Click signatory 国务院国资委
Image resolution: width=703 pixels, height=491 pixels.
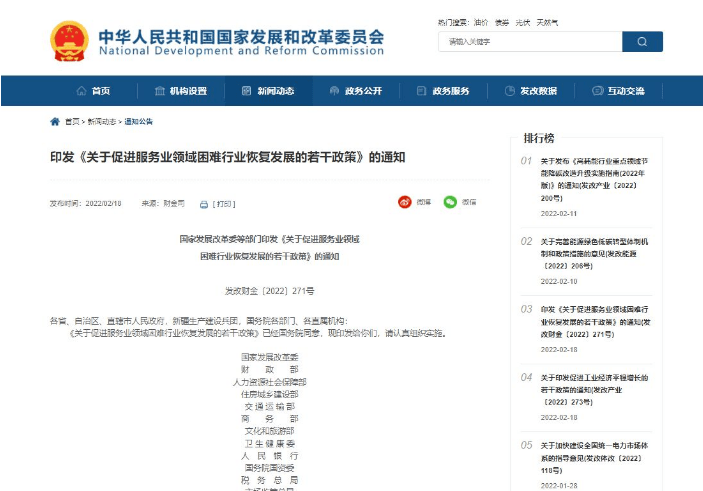(x=269, y=468)
